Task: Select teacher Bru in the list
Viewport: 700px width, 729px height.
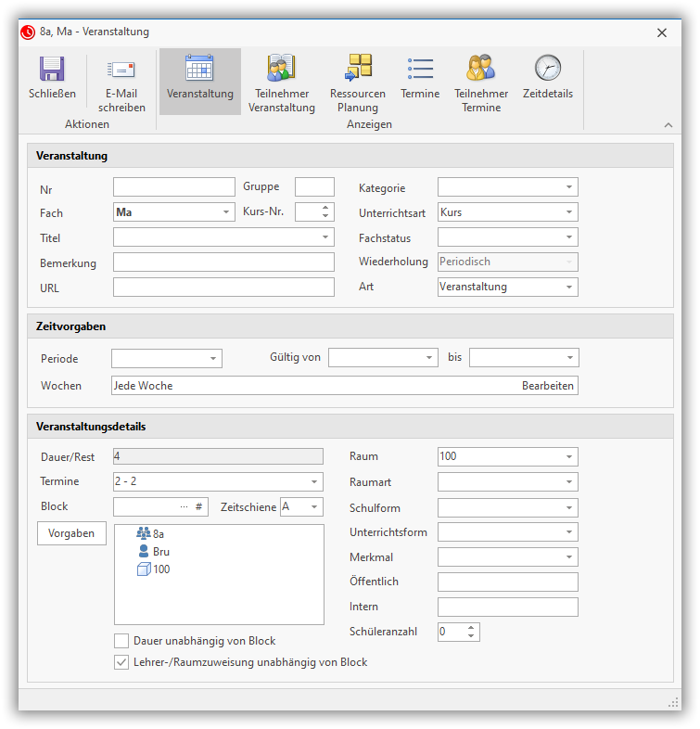Action: tap(160, 552)
